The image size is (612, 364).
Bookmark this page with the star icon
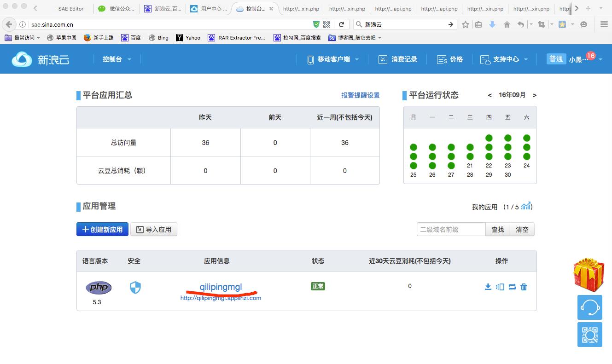466,24
